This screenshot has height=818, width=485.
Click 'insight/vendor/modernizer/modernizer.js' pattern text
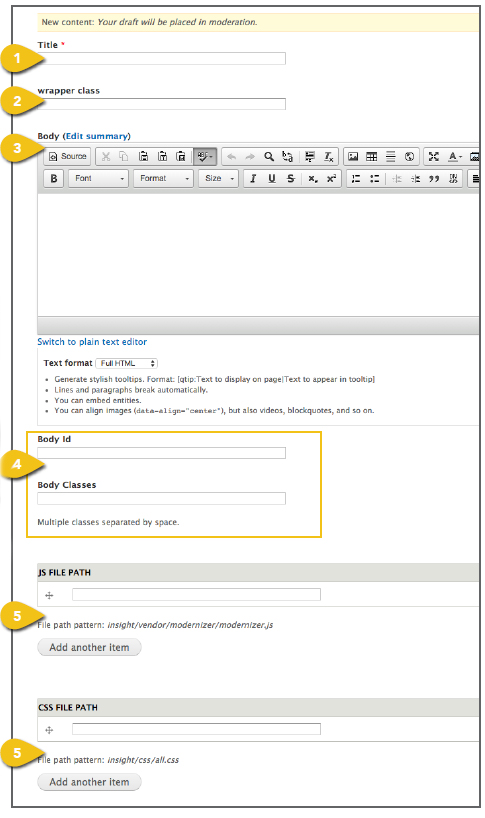click(x=190, y=625)
